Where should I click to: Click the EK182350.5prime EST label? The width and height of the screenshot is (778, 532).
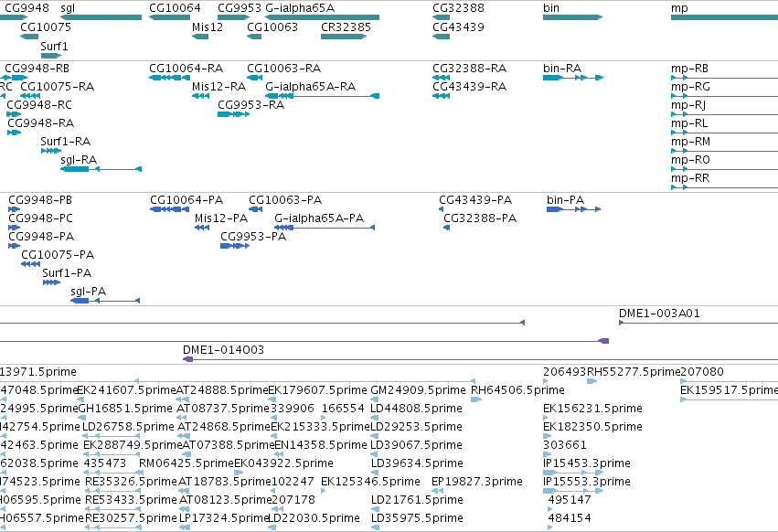[592, 427]
